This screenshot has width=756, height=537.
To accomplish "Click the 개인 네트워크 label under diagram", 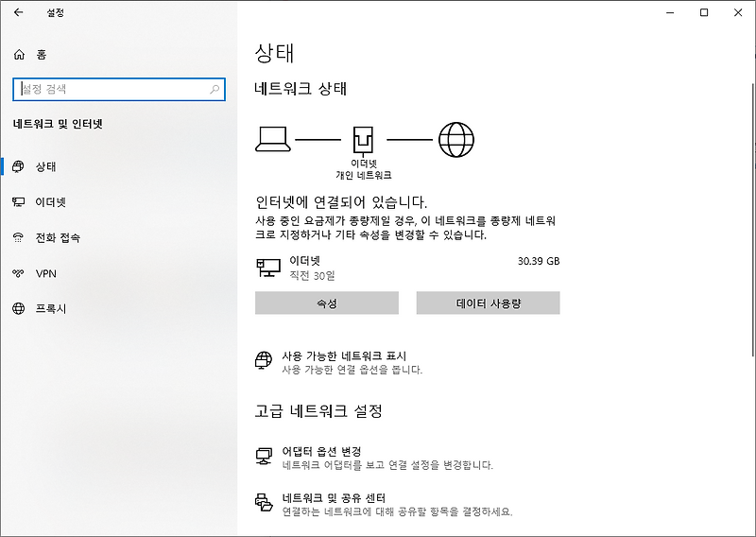I will tap(364, 175).
